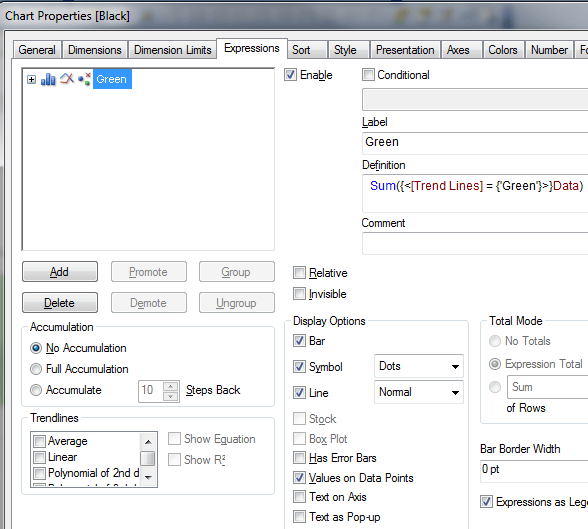The width and height of the screenshot is (588, 529).
Task: Enable Text as Pop-up
Action: 299,517
